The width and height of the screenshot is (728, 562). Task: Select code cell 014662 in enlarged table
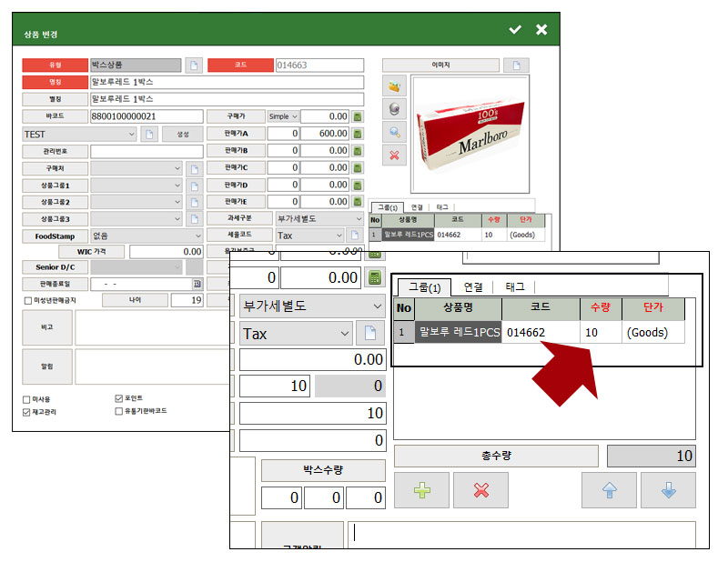coord(541,332)
